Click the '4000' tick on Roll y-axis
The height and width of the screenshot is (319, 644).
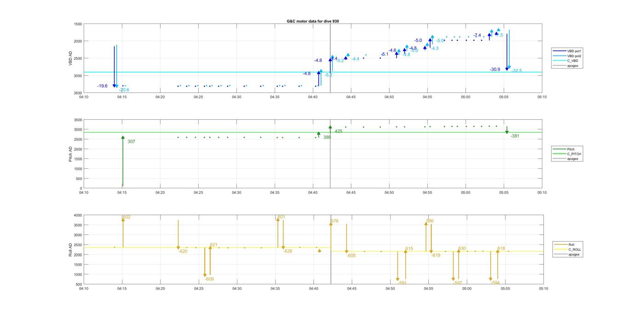coord(77,215)
